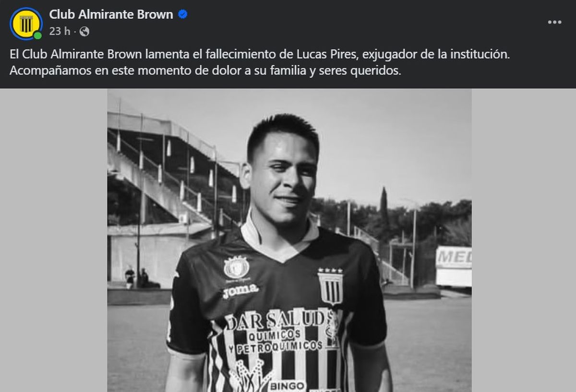Open the black-and-white player photo
The width and height of the screenshot is (576, 392).
[x=289, y=240]
